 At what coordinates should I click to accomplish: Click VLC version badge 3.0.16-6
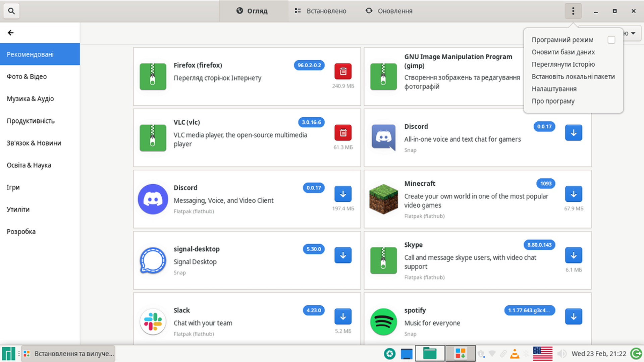coord(311,122)
